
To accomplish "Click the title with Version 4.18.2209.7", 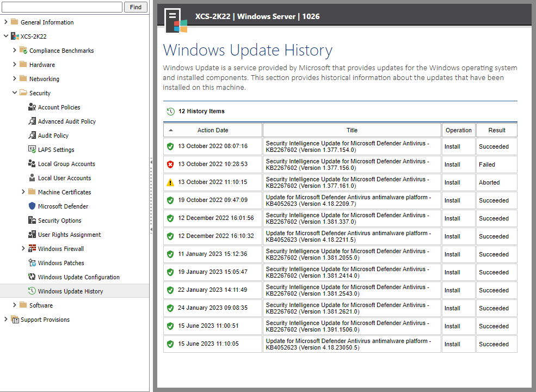I will (x=348, y=200).
